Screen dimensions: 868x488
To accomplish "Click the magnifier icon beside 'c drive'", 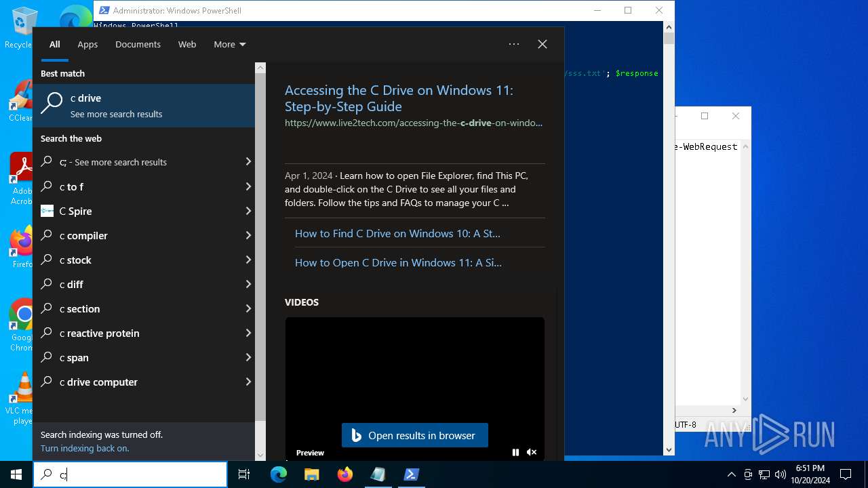I will tap(52, 102).
